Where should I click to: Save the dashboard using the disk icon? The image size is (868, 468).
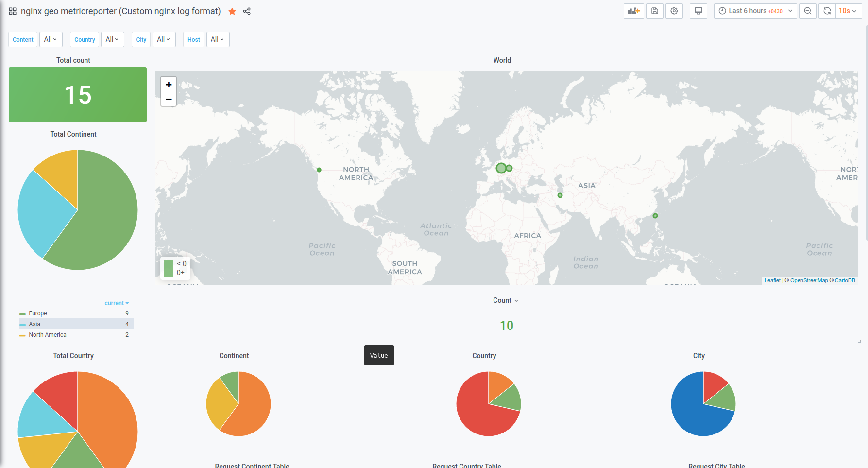tap(655, 11)
